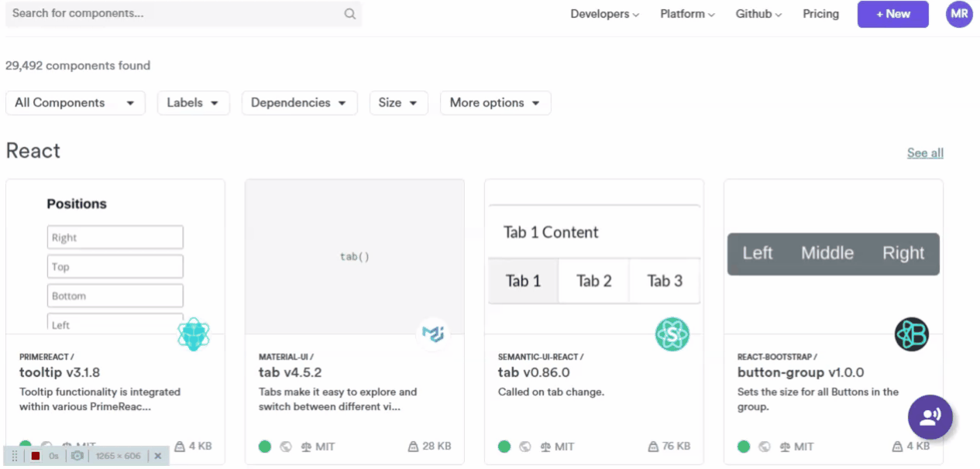Open the Developers menu
This screenshot has height=469, width=980.
604,14
